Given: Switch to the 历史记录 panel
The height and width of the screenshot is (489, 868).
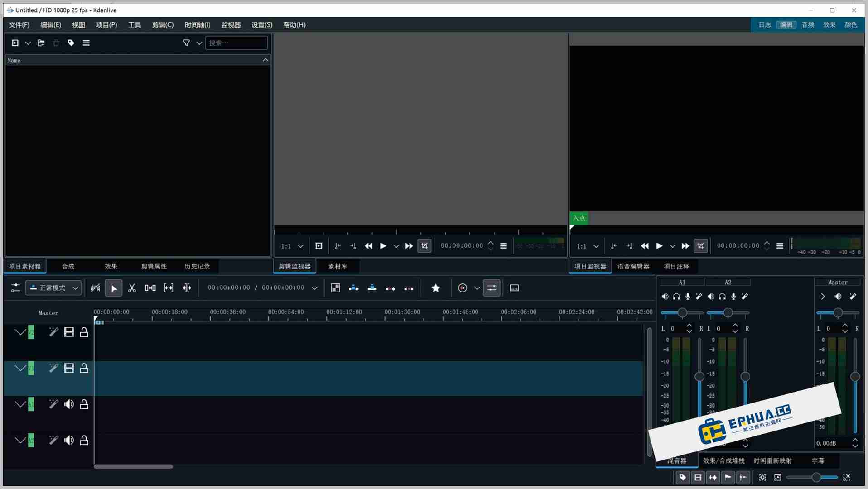Looking at the screenshot, I should click(197, 266).
